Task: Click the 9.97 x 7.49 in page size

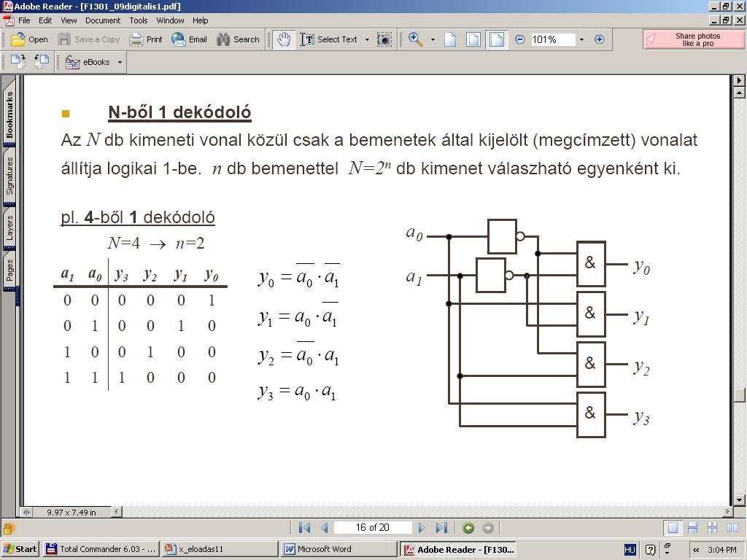Action: click(x=71, y=513)
